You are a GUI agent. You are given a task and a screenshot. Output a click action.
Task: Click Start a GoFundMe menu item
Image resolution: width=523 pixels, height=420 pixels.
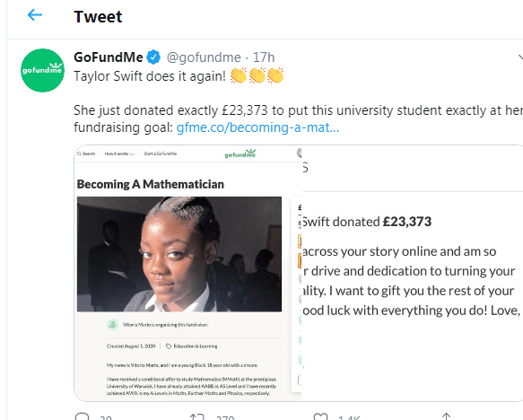160,153
